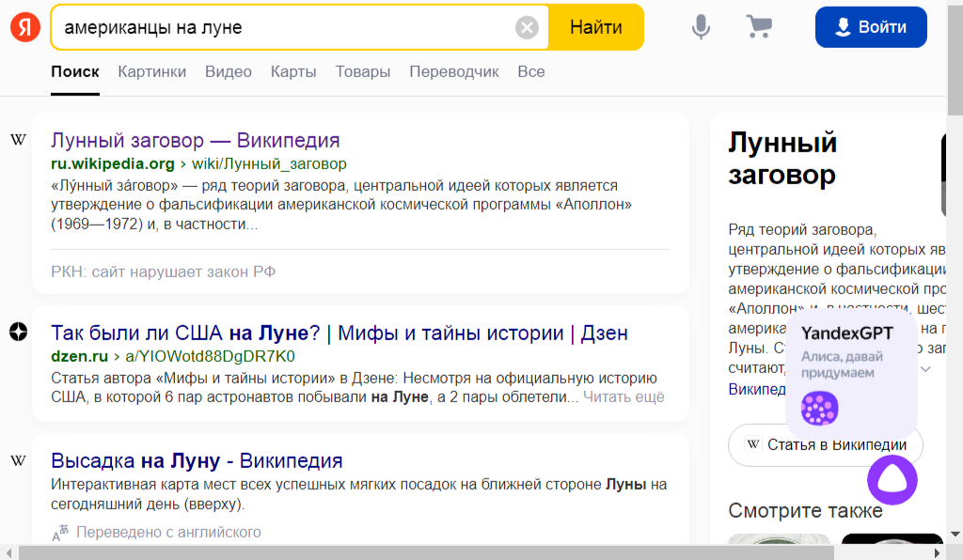Viewport: 963px width, 560px height.
Task: Click the wiki/Лунный_заговор path link
Action: point(269,163)
